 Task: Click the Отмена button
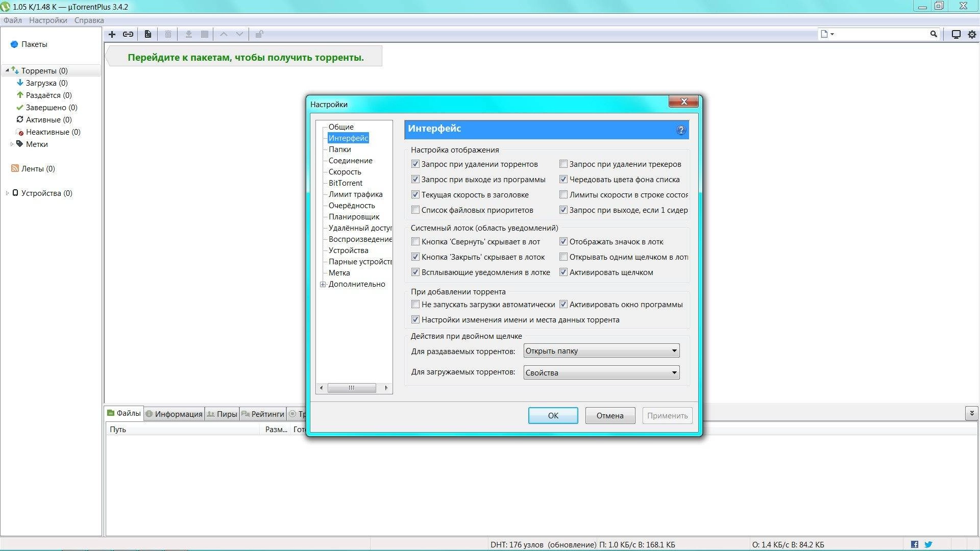[610, 415]
